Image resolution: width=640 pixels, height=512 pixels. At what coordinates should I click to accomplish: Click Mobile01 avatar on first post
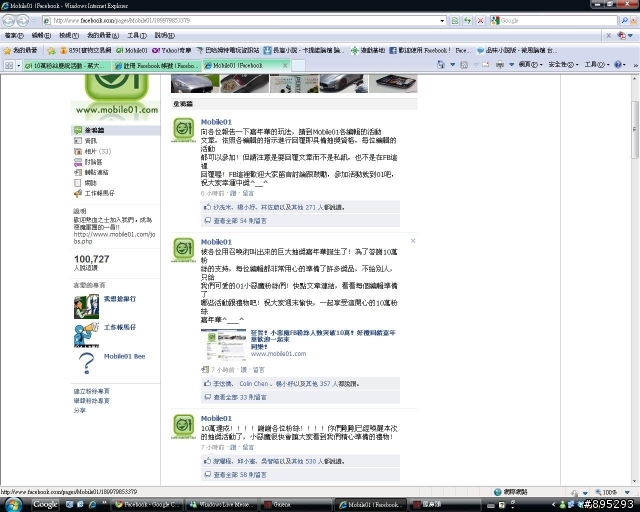(184, 129)
